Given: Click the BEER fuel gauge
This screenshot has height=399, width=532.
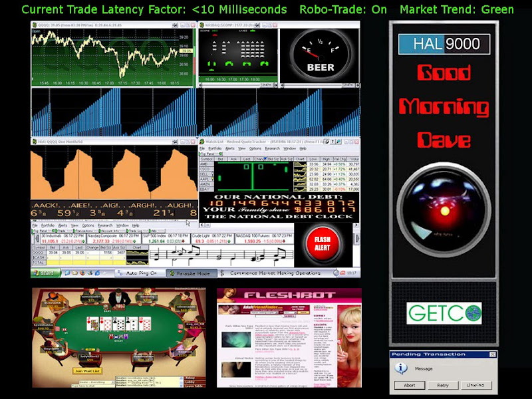Looking at the screenshot, I should [320, 55].
